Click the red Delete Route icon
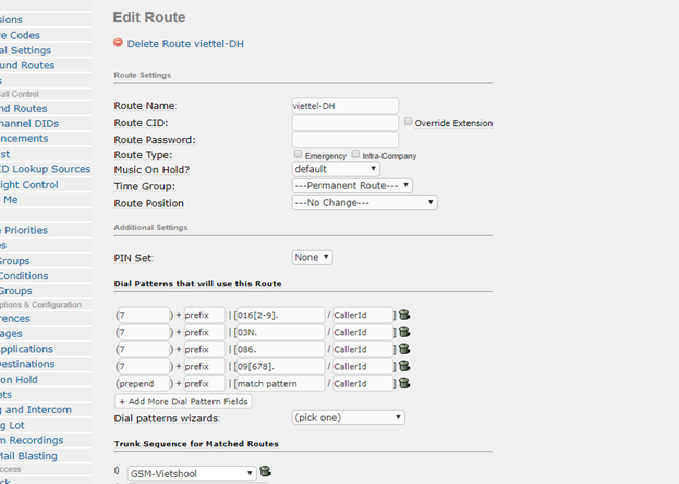The width and height of the screenshot is (679, 484). click(x=118, y=43)
